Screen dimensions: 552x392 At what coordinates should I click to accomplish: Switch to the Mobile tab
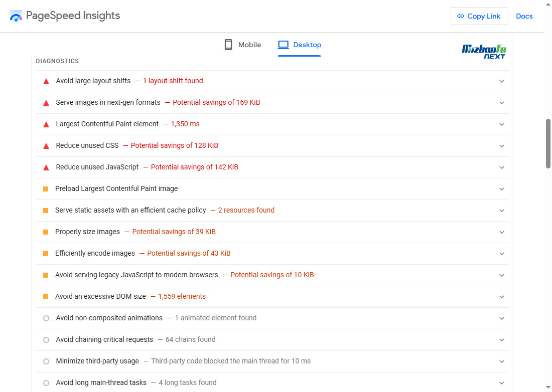coord(242,45)
